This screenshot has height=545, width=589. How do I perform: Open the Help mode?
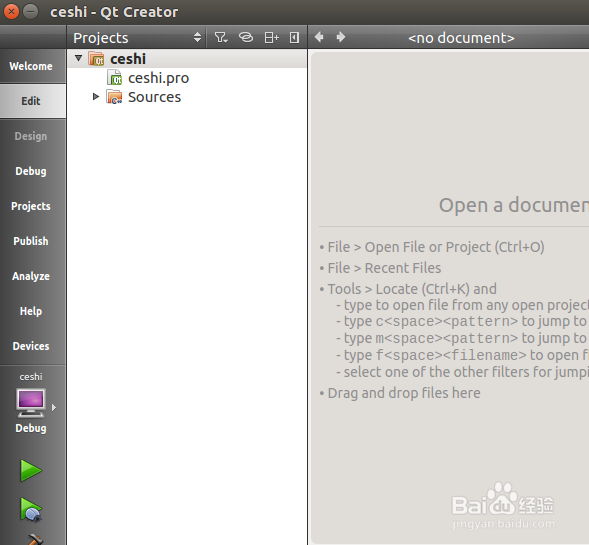(31, 311)
